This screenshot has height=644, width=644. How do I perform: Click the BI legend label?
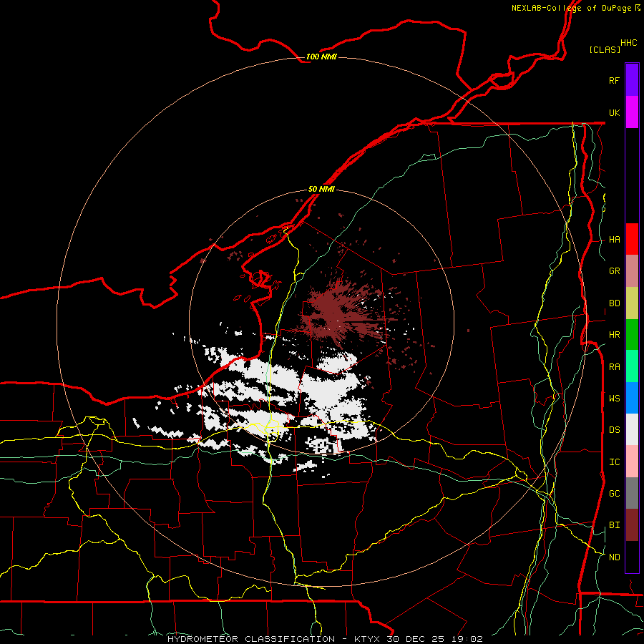pos(614,525)
